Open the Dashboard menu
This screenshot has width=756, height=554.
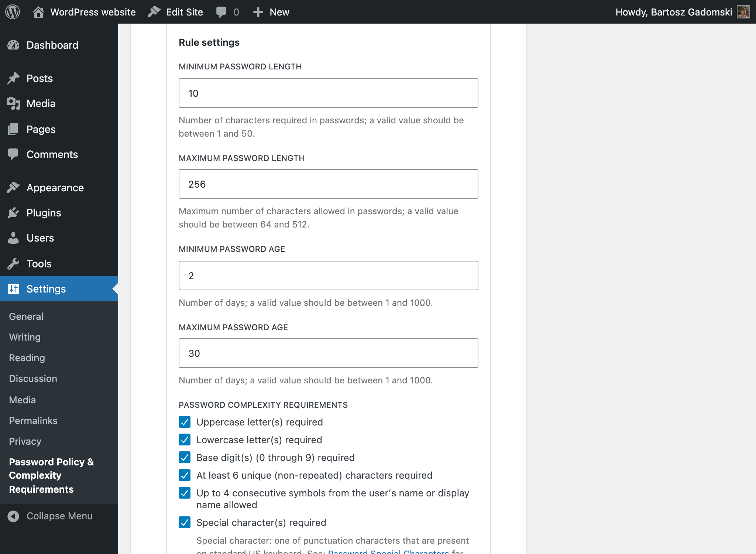pos(59,45)
